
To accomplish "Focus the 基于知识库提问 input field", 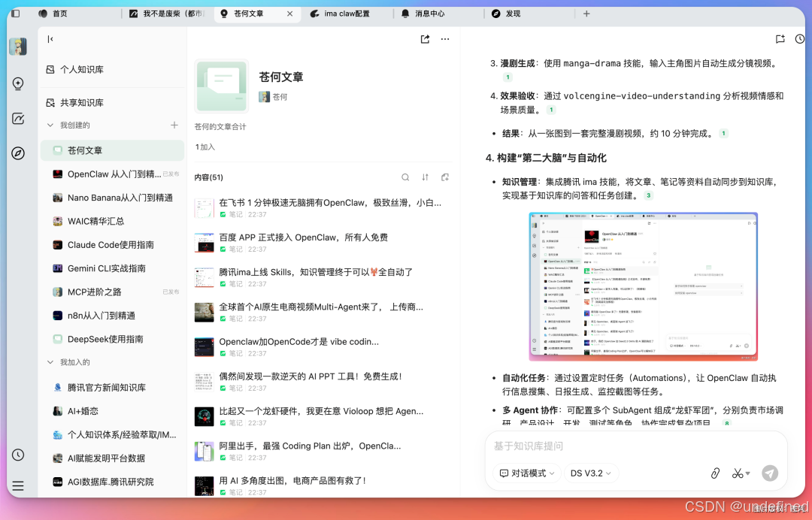I will [x=636, y=446].
